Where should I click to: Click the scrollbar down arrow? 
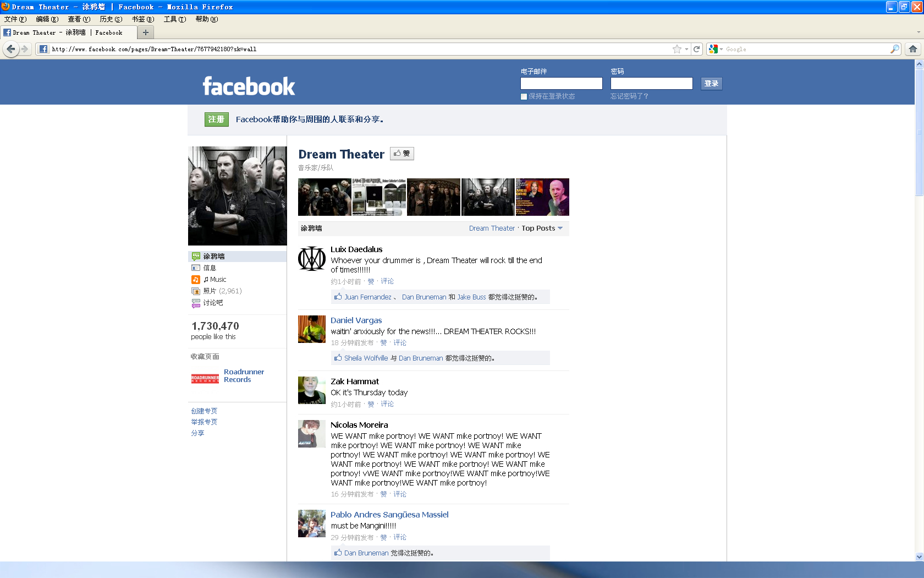pos(919,557)
